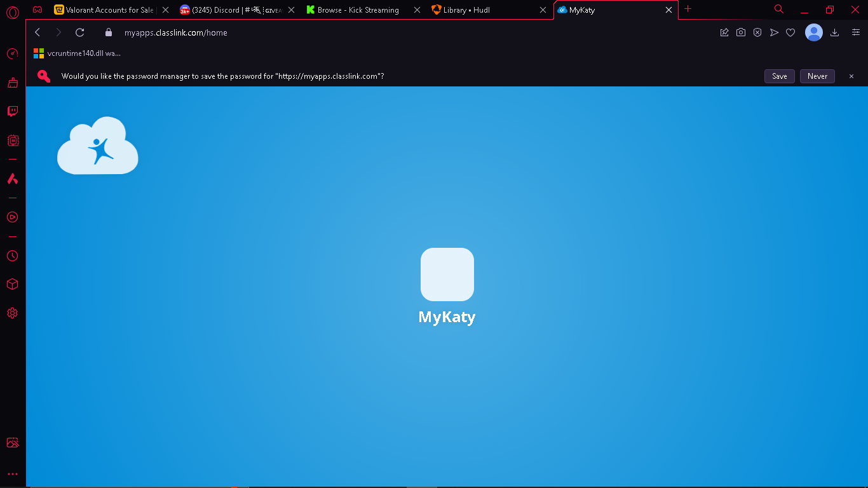Viewport: 868px width, 488px height.
Task: Open History clock icon in sidebar
Action: coord(12,256)
